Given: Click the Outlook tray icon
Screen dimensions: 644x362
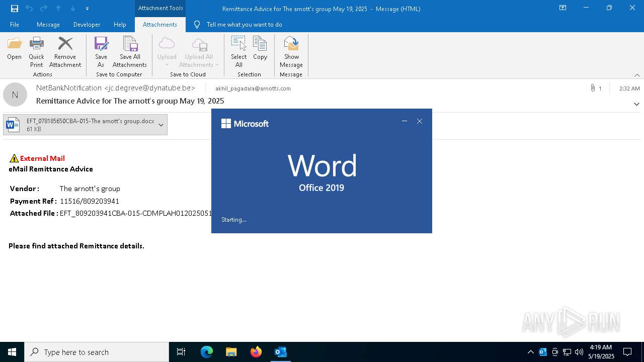Looking at the screenshot, I should (543, 352).
